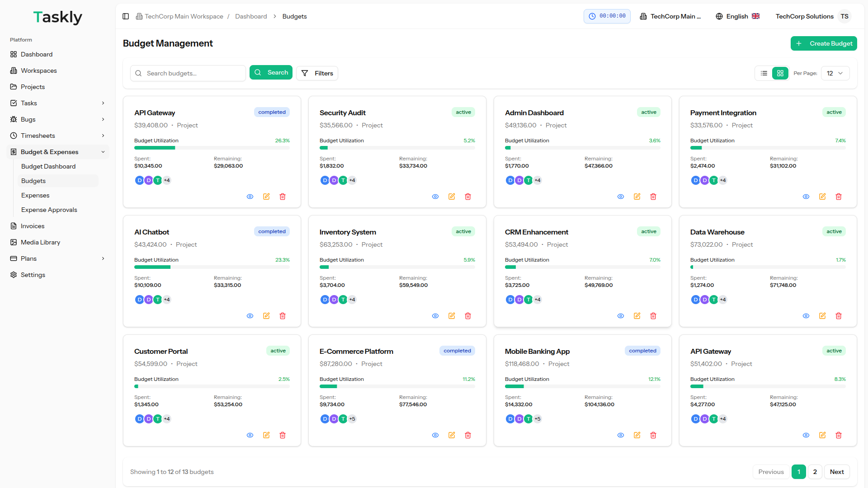
Task: Open Expense Approvals in sidebar
Action: (49, 210)
